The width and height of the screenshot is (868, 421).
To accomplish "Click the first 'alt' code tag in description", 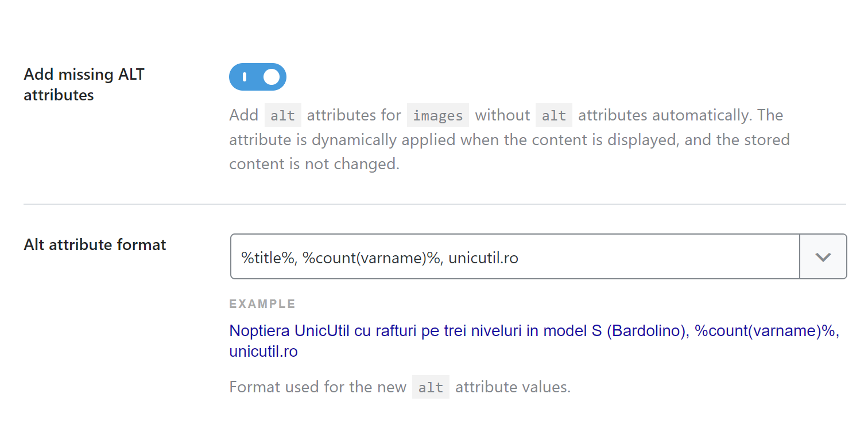I will coord(282,115).
